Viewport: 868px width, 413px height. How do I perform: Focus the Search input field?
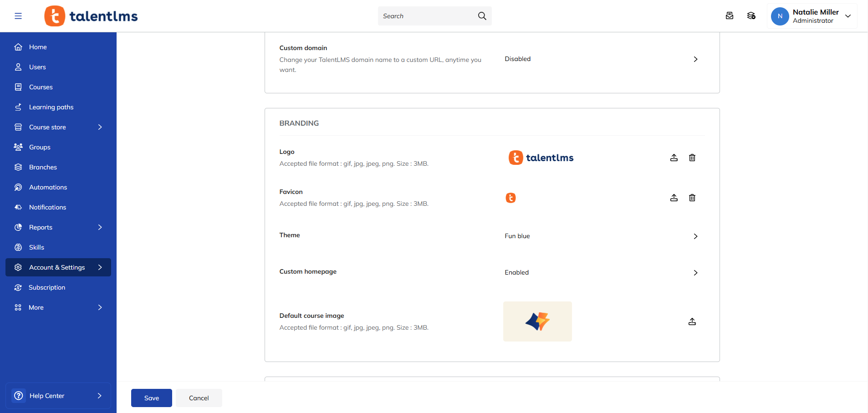tap(426, 16)
